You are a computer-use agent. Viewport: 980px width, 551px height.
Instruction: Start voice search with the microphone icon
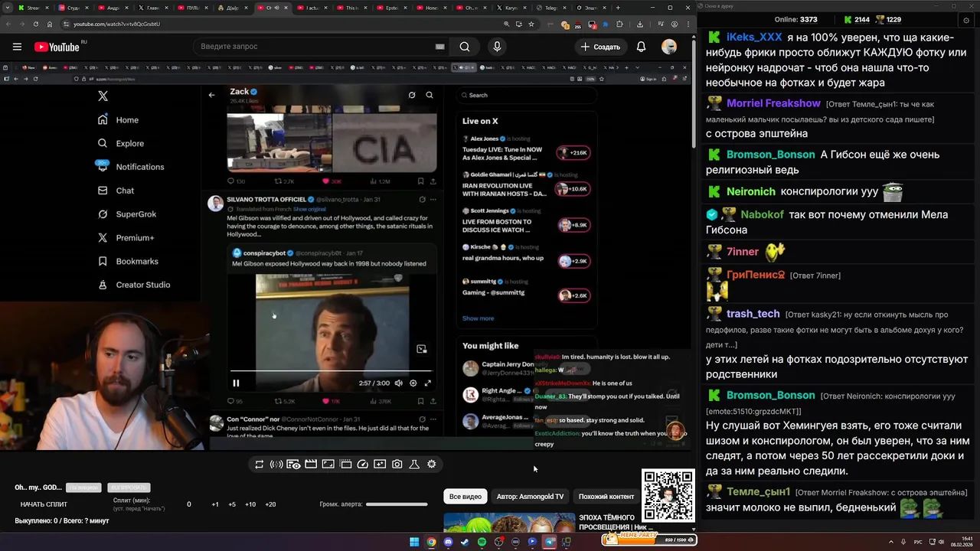coord(497,47)
